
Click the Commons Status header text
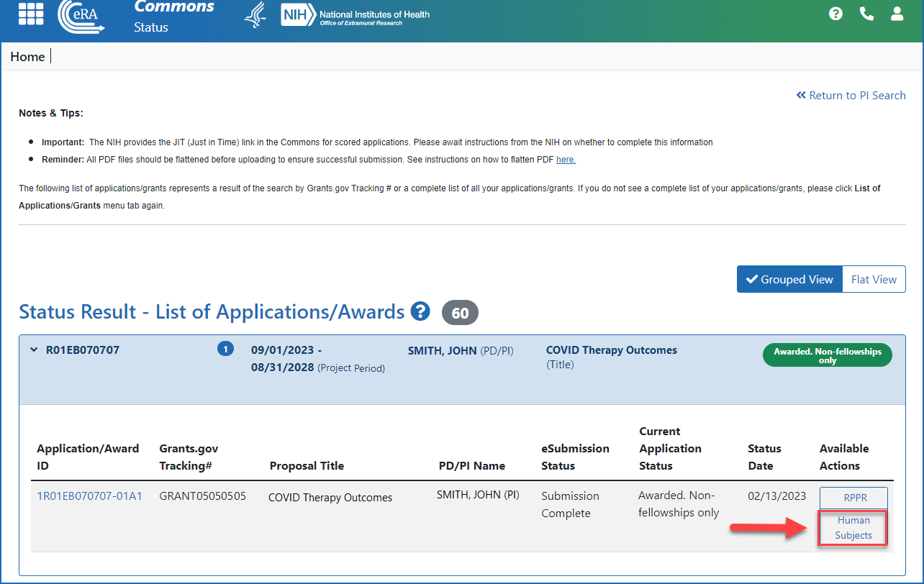tap(174, 17)
